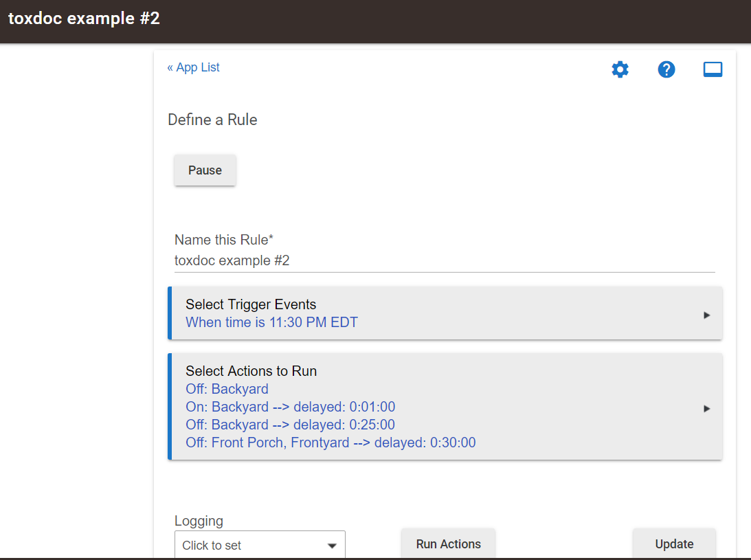Click the help question mark icon
Screen dimensions: 751x560
point(666,69)
